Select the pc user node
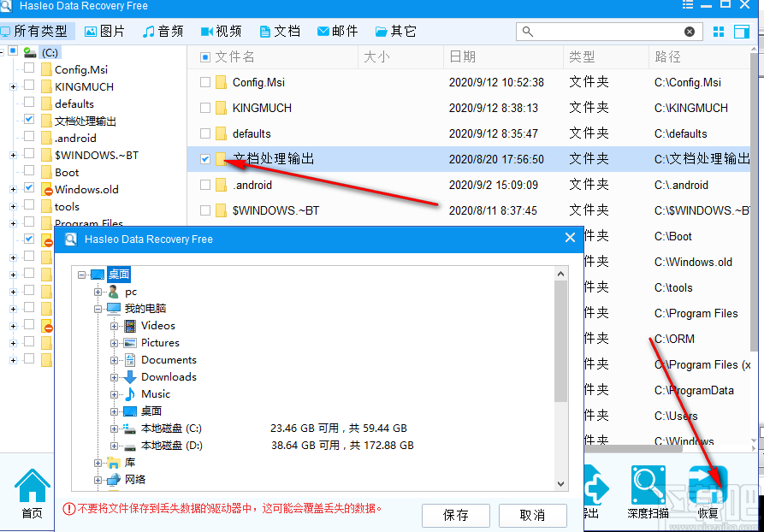Viewport: 764px width, 532px height. tap(131, 292)
